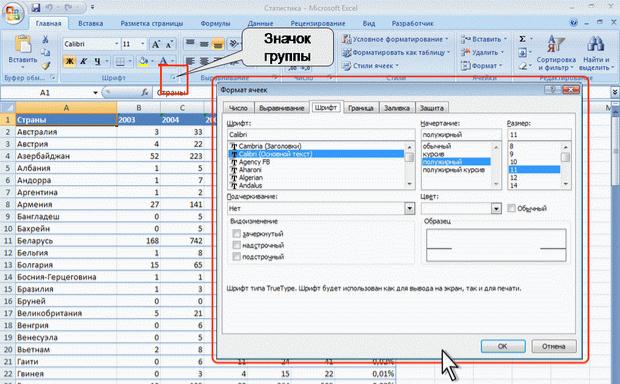Click the Redo arrow in quick access toolbar
The height and width of the screenshot is (384, 620).
pos(68,7)
